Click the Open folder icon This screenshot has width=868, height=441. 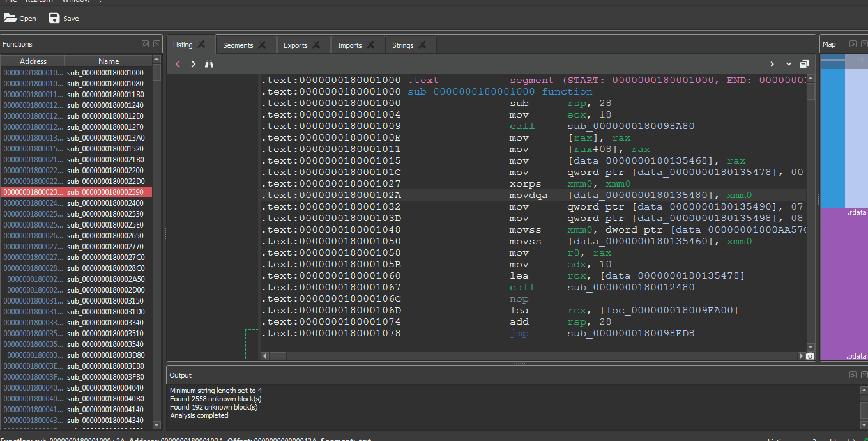(x=10, y=19)
